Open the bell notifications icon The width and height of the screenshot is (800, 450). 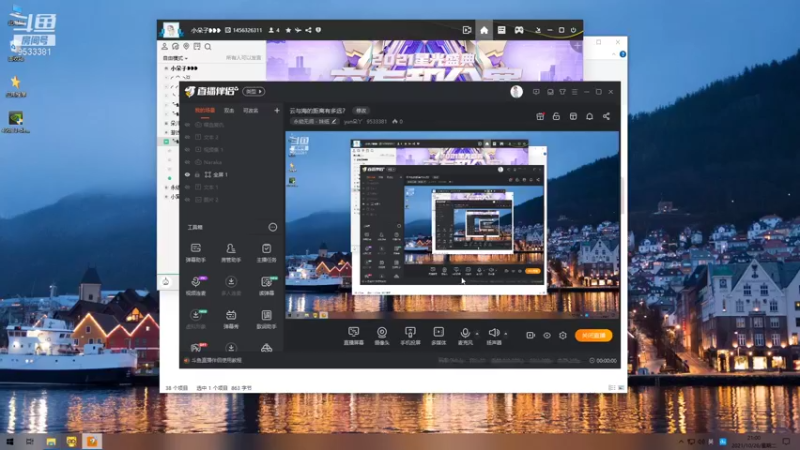[x=589, y=116]
